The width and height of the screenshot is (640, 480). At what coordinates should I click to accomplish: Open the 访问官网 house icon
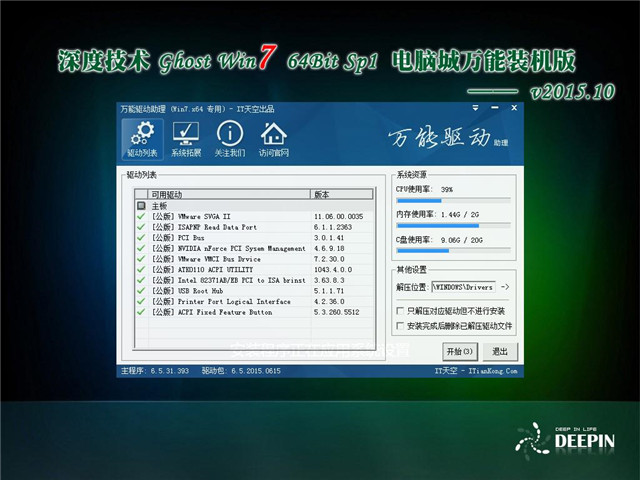click(273, 139)
